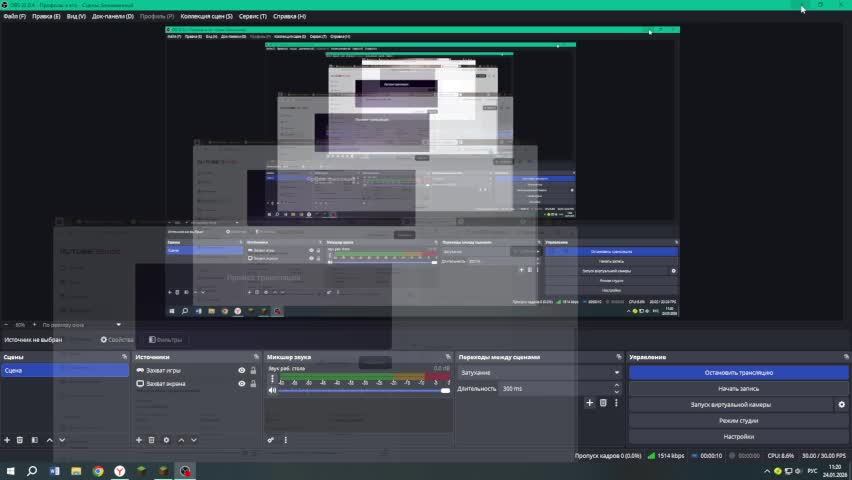Zoom in preview with plus icon
The height and width of the screenshot is (480, 852).
(x=34, y=325)
